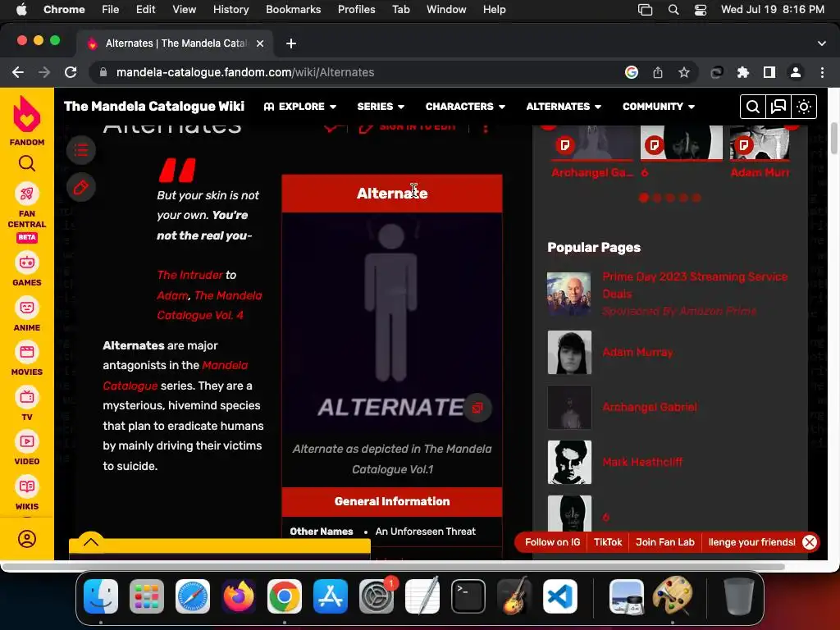
Task: Launch Visual Studio Code from Dock
Action: (559, 596)
